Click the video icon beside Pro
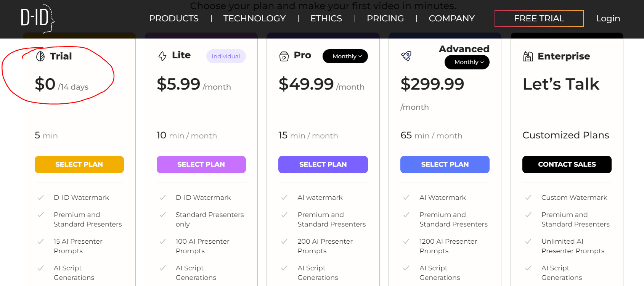644x286 pixels. [x=284, y=57]
